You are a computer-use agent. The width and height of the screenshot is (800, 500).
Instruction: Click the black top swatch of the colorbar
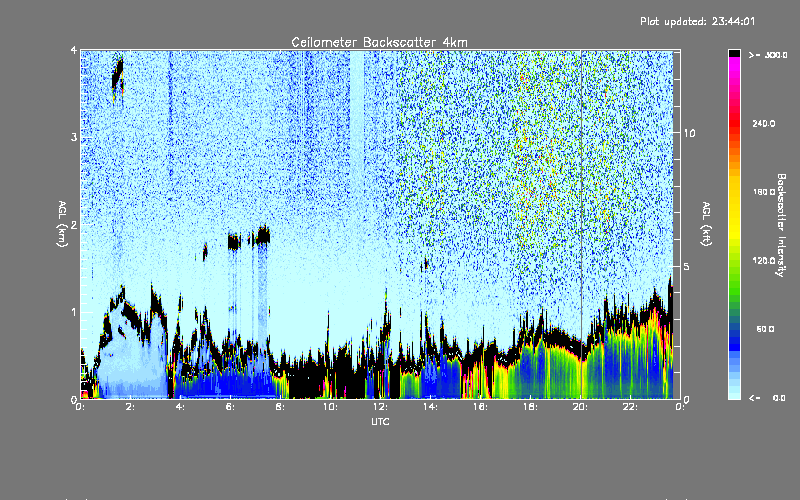pyautogui.click(x=734, y=53)
